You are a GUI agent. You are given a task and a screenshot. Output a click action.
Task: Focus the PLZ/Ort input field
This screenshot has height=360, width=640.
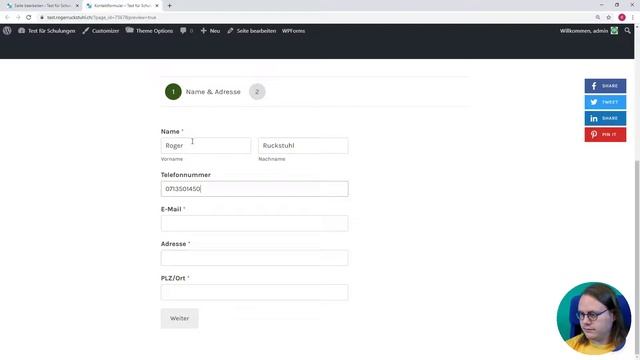[255, 293]
